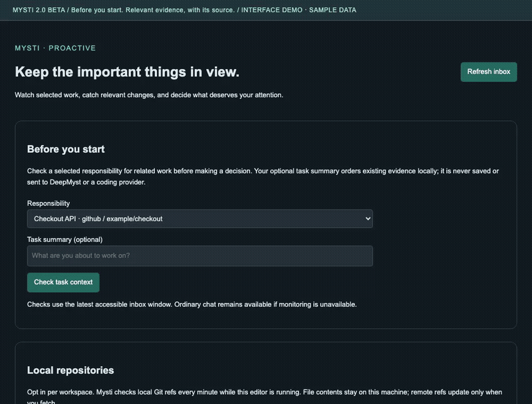Screen dimensions: 532x404
Task: Select the 'Local repositories' heading
Action: tap(70, 370)
